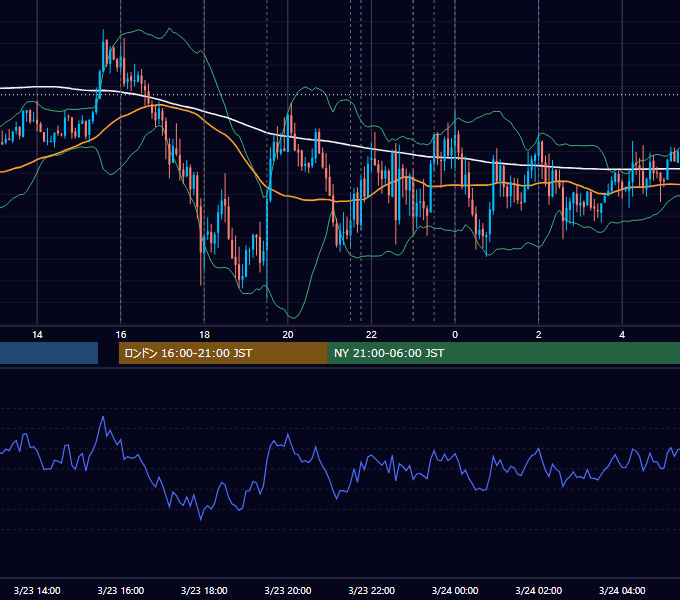This screenshot has width=680, height=600.
Task: Click the 3/24 00:00 date label
Action: click(455, 590)
